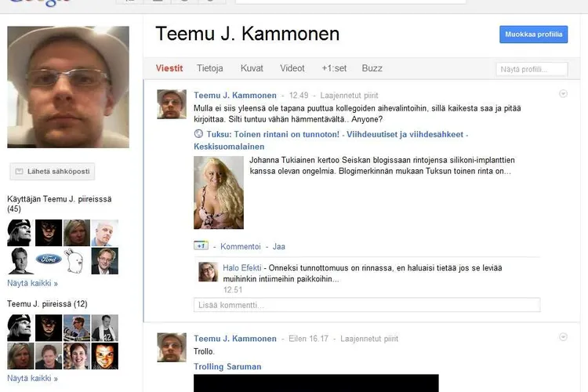Image resolution: width=588 pixels, height=392 pixels.
Task: Open the Kuvat tab
Action: click(252, 68)
